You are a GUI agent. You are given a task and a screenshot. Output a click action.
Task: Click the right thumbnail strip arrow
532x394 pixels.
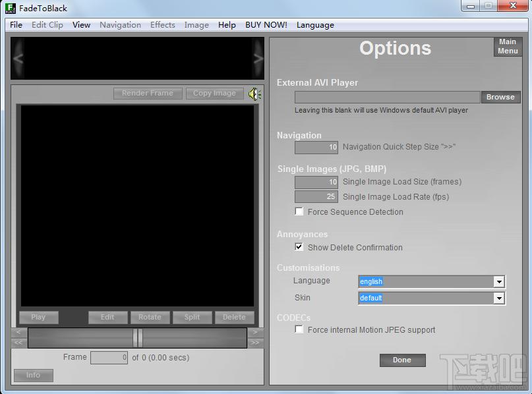tap(258, 59)
